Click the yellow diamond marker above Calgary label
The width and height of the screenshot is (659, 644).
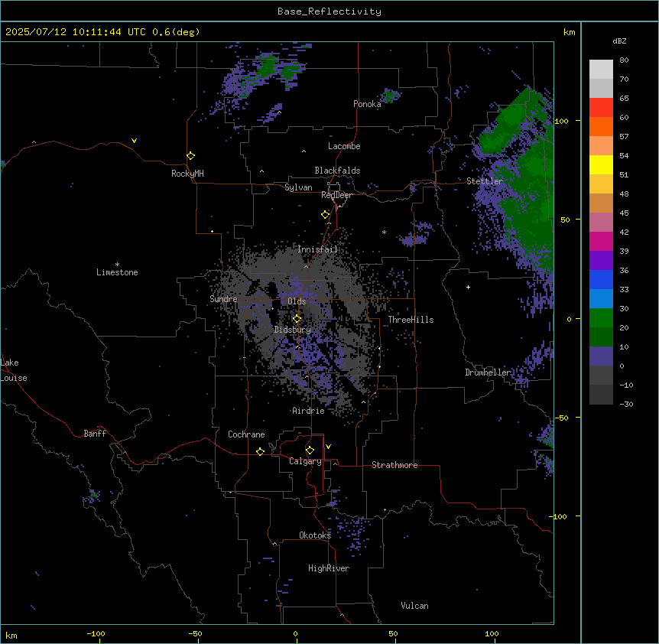tap(310, 450)
